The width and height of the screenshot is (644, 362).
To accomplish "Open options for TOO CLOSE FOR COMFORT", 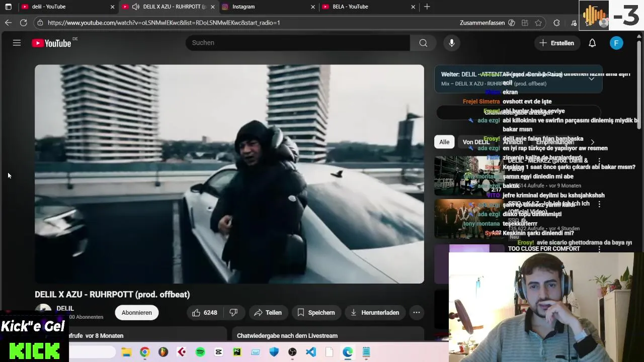I will coord(599,249).
